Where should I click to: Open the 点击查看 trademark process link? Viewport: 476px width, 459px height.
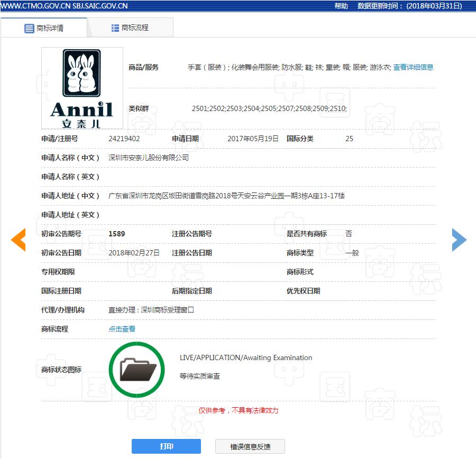(122, 328)
